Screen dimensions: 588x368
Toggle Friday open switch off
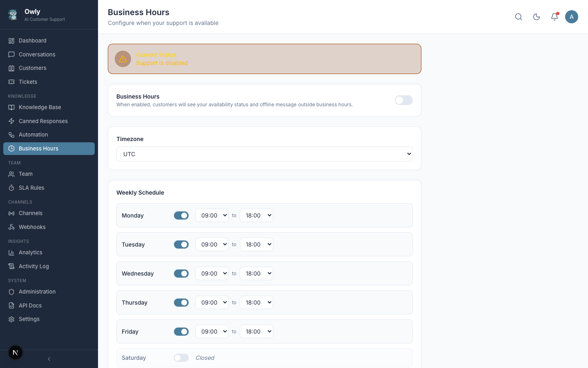181,332
